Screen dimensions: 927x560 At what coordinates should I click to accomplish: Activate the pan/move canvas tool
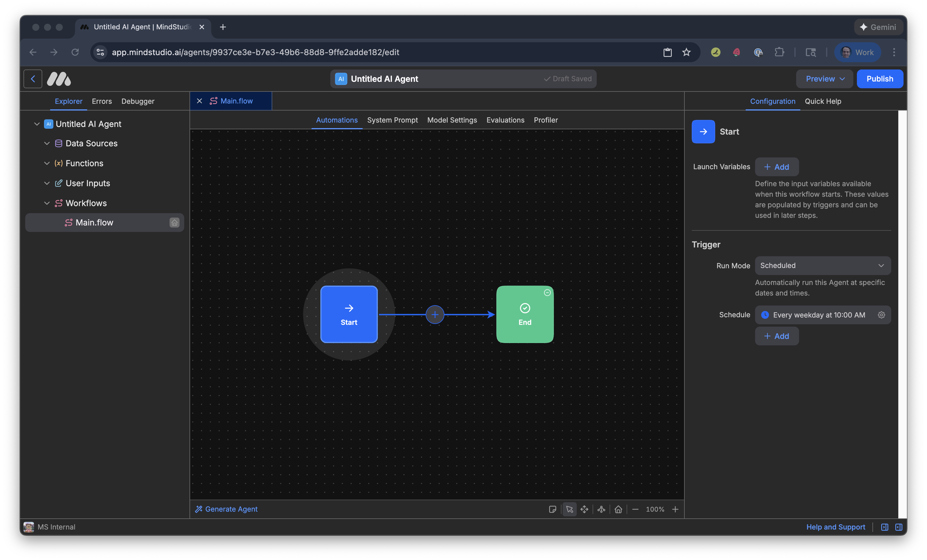585,509
